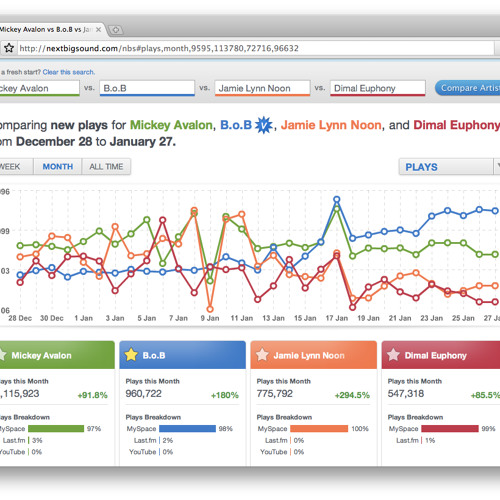
Task: Click the Compare Artists button
Action: [x=467, y=88]
